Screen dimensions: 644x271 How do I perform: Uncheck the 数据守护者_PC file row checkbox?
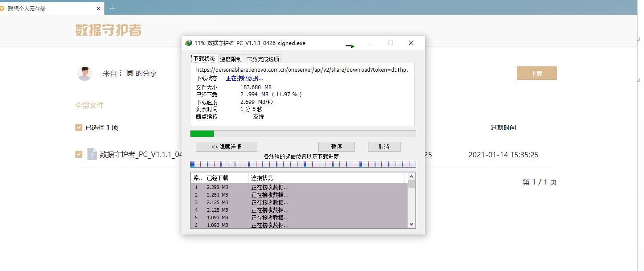point(79,154)
